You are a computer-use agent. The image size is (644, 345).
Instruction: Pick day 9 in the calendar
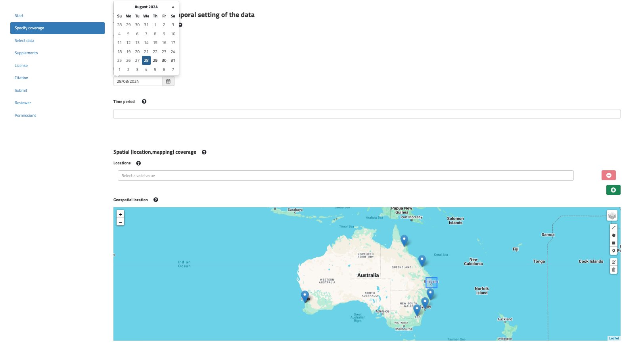click(164, 34)
